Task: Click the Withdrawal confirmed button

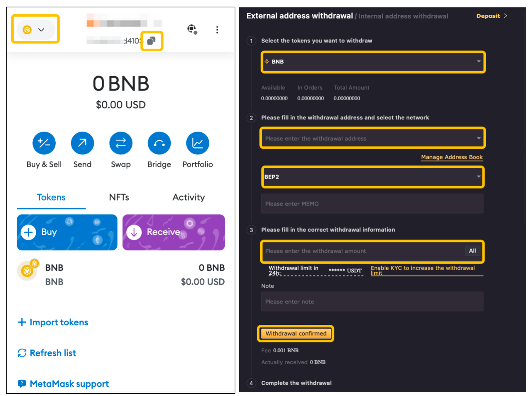Action: 296,333
